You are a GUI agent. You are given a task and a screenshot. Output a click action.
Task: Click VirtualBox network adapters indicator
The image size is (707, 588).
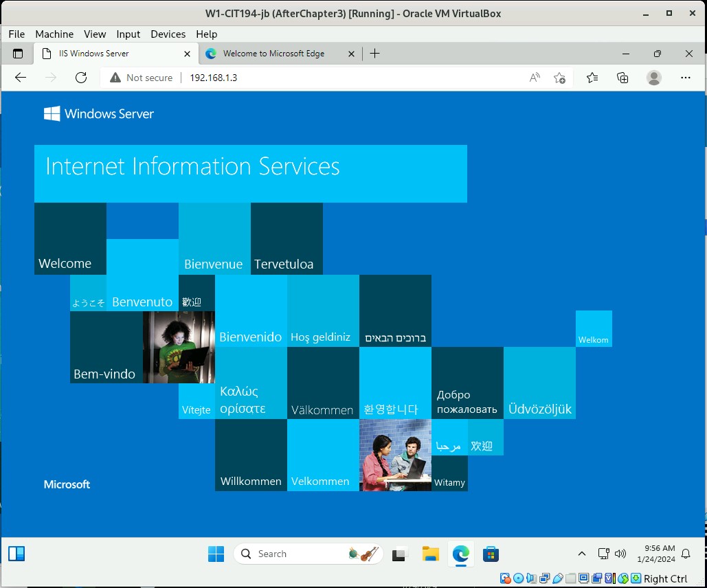[x=545, y=578]
